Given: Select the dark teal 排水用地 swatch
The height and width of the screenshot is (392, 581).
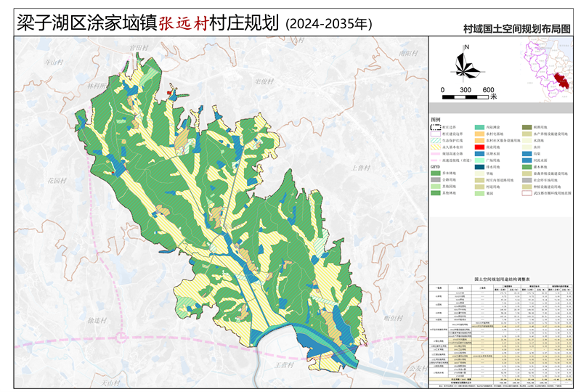Looking at the screenshot, I should (479, 167).
